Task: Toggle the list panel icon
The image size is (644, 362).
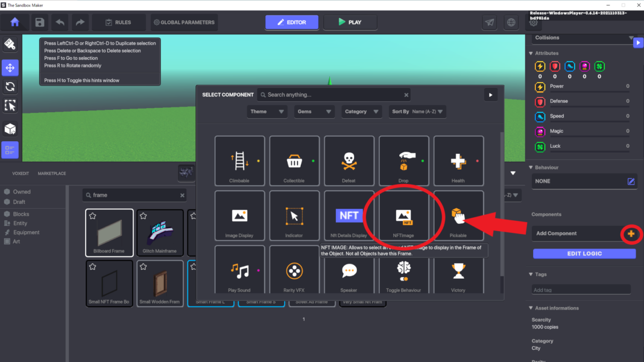Action: 10,150
